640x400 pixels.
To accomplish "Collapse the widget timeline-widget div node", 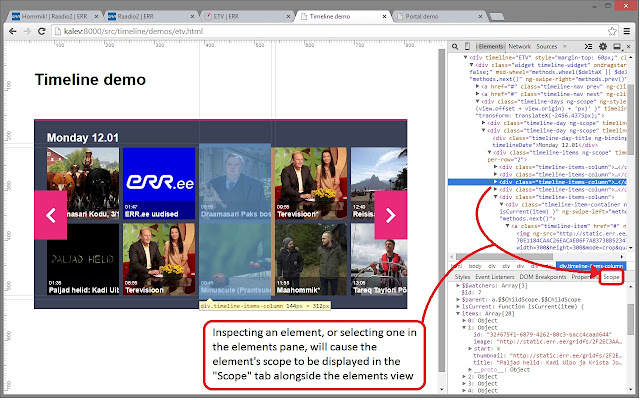I will click(x=471, y=65).
